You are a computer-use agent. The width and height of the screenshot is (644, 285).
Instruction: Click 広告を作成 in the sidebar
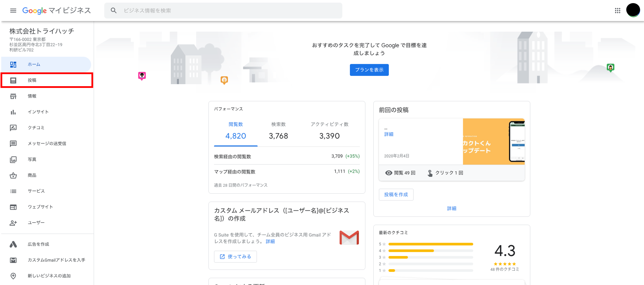tap(46, 244)
